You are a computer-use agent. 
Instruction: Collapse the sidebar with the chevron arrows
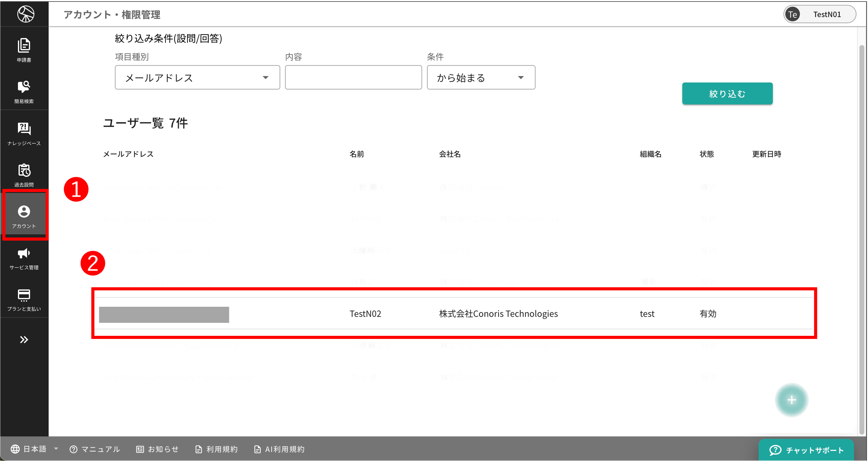pos(24,340)
